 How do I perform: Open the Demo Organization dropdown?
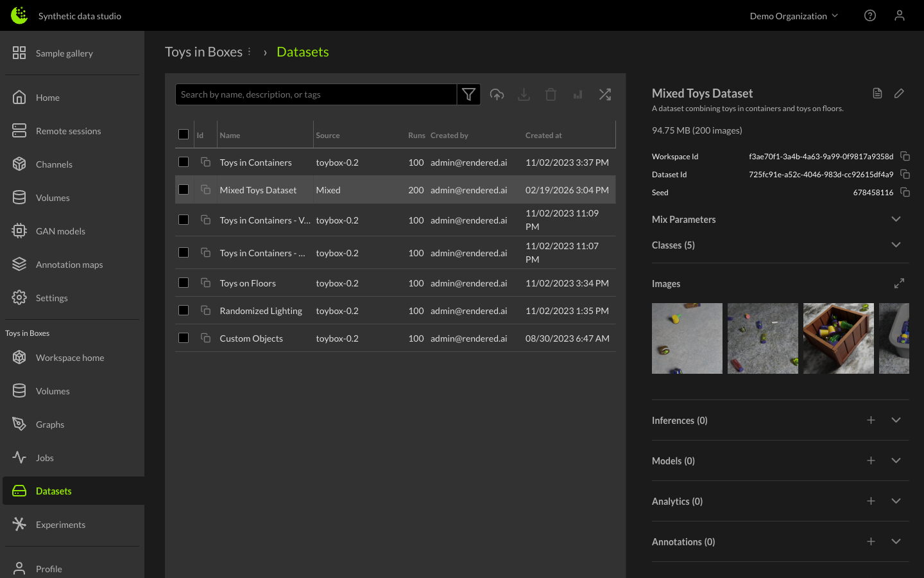(794, 16)
